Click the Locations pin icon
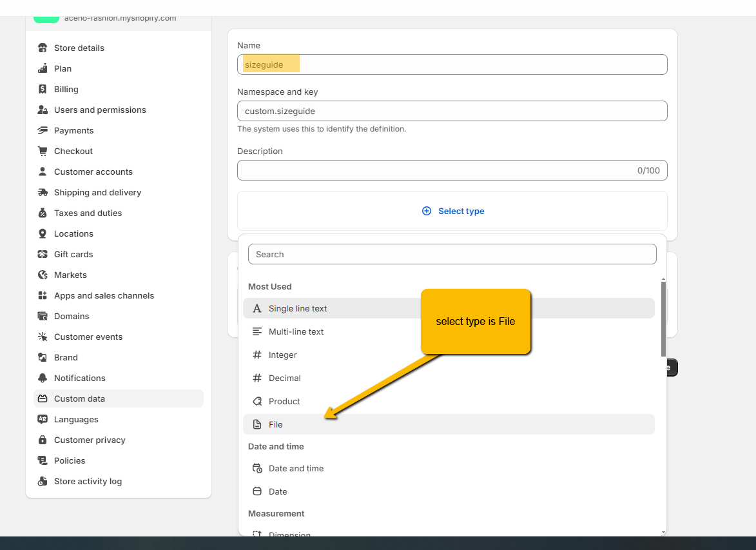 tap(43, 233)
